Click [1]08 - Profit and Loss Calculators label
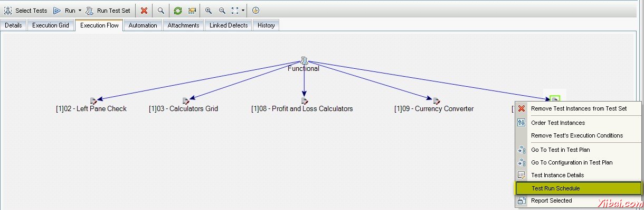 pyautogui.click(x=302, y=109)
